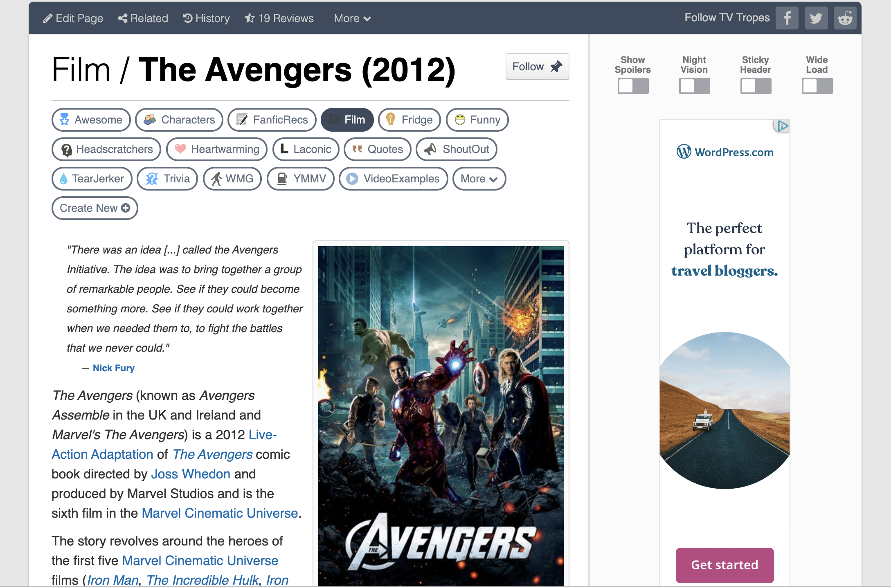The width and height of the screenshot is (891, 588).
Task: Click the WordPress.com logo in the ad
Action: click(725, 152)
